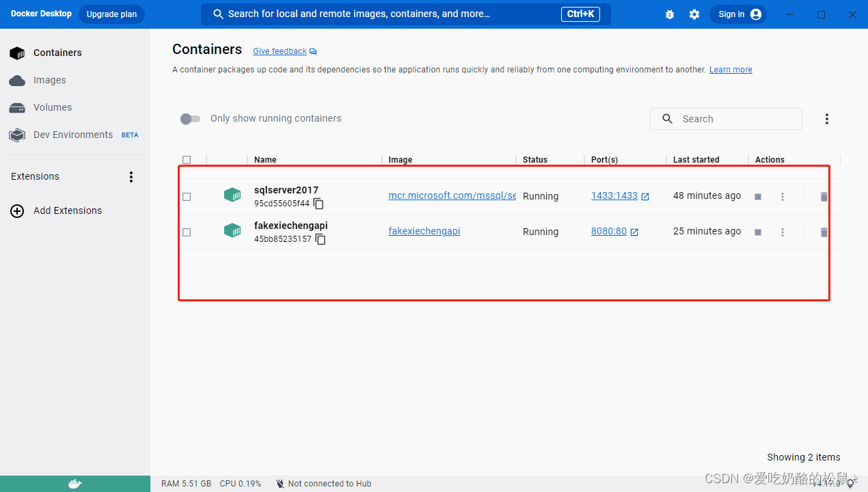Stop the sqlserver2017 container
868x492 pixels.
[757, 197]
